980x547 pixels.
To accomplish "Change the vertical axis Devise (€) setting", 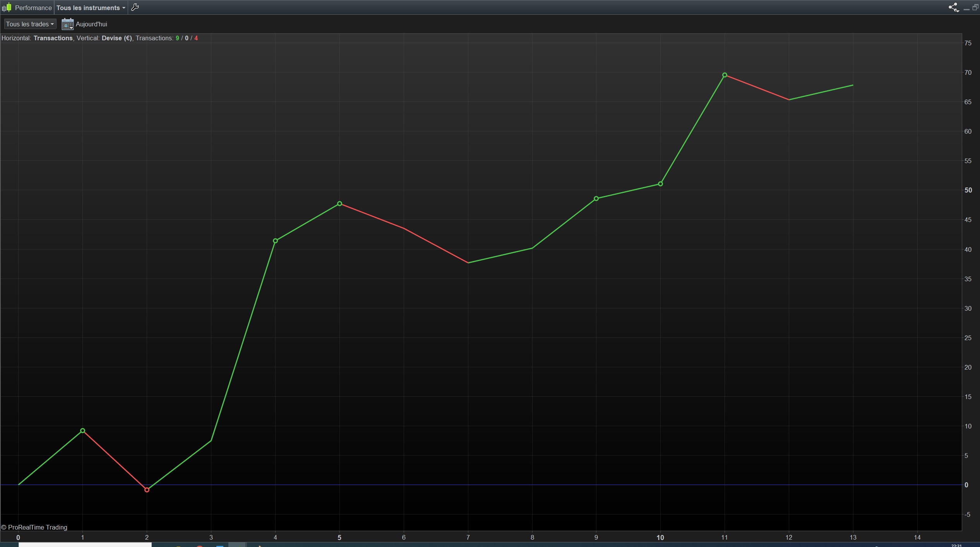I will pos(117,38).
